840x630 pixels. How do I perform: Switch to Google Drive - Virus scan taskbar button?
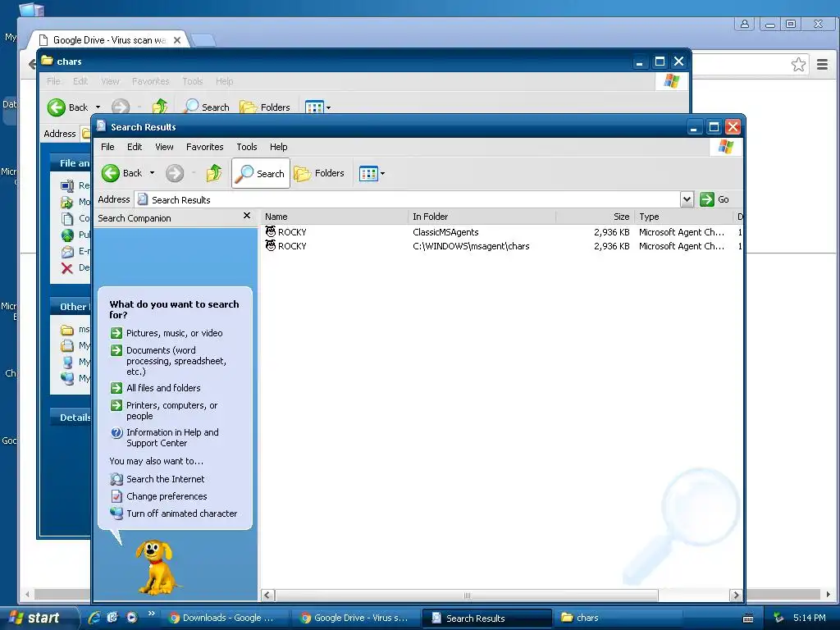[x=358, y=618]
